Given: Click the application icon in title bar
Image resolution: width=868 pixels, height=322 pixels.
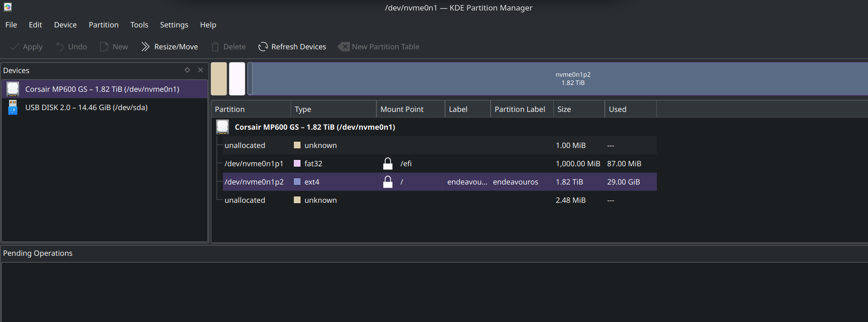Looking at the screenshot, I should point(8,7).
